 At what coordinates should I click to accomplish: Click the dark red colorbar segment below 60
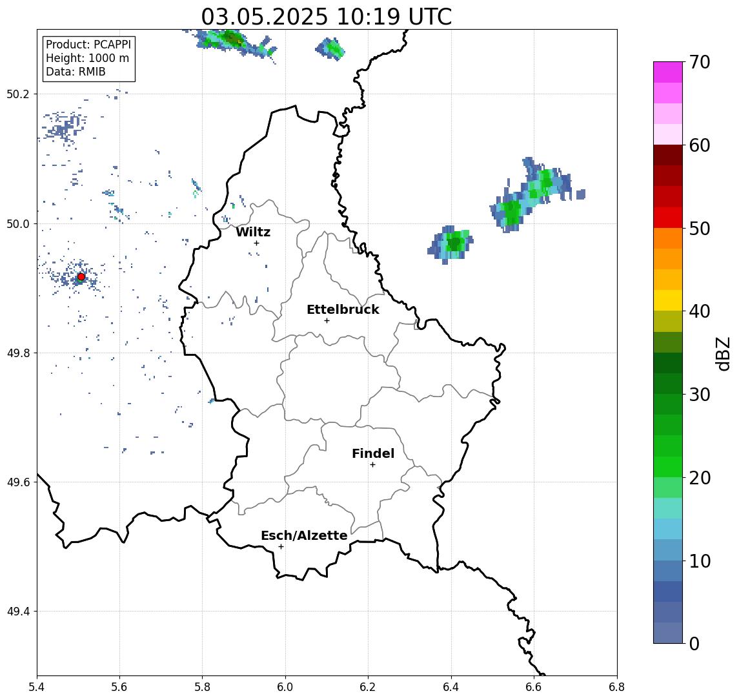point(668,155)
